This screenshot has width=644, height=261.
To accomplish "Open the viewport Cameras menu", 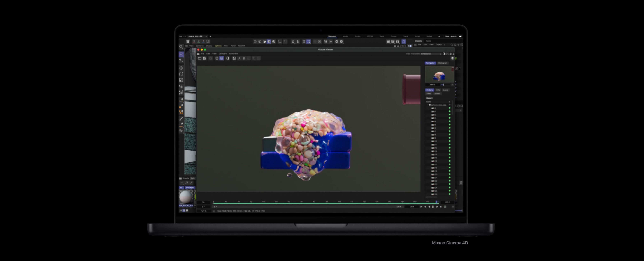I will tap(199, 46).
